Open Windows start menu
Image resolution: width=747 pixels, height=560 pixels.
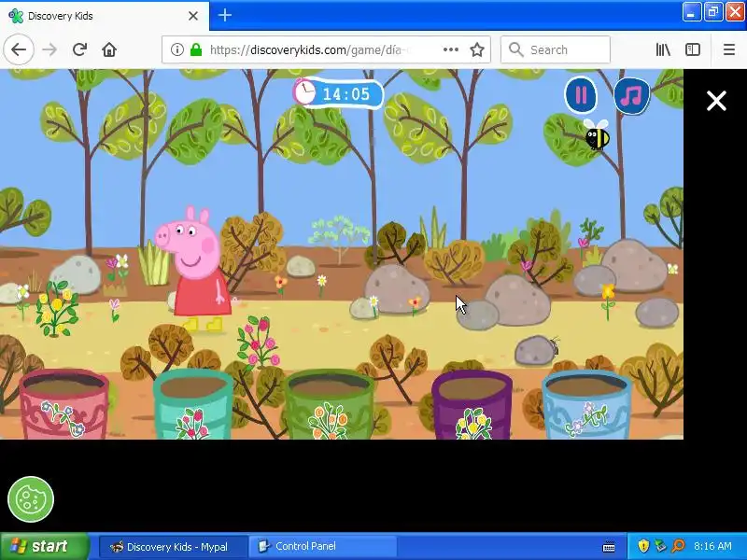pyautogui.click(x=45, y=546)
